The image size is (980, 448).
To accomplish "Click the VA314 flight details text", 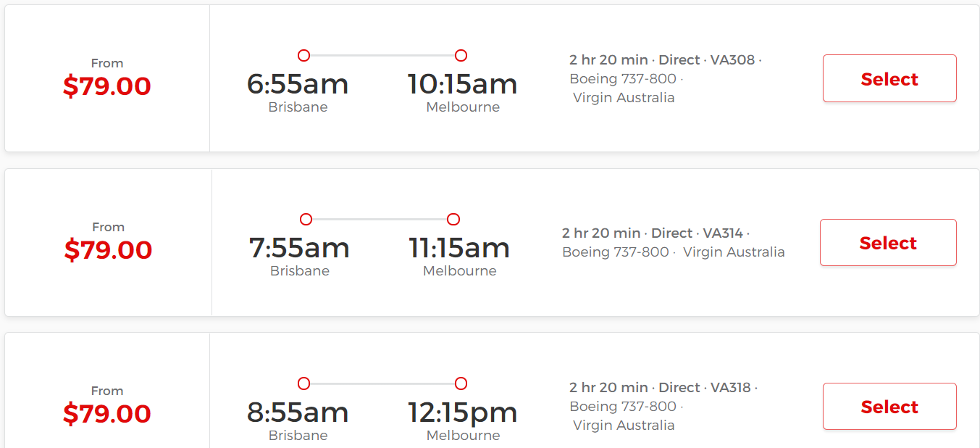I will 674,243.
